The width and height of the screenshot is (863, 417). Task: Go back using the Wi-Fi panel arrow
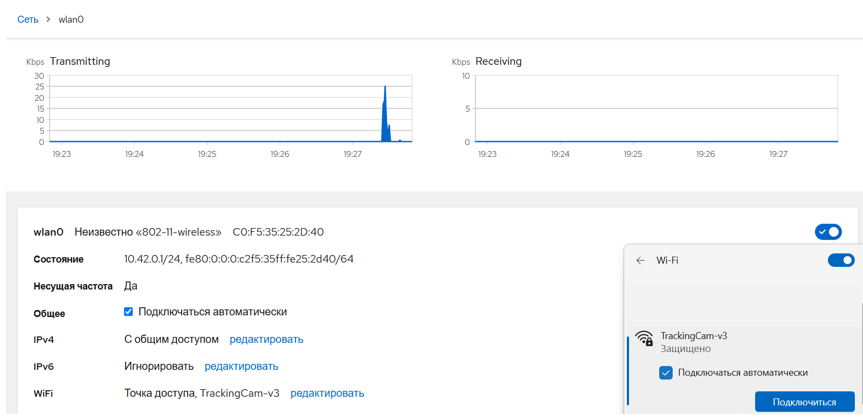641,260
